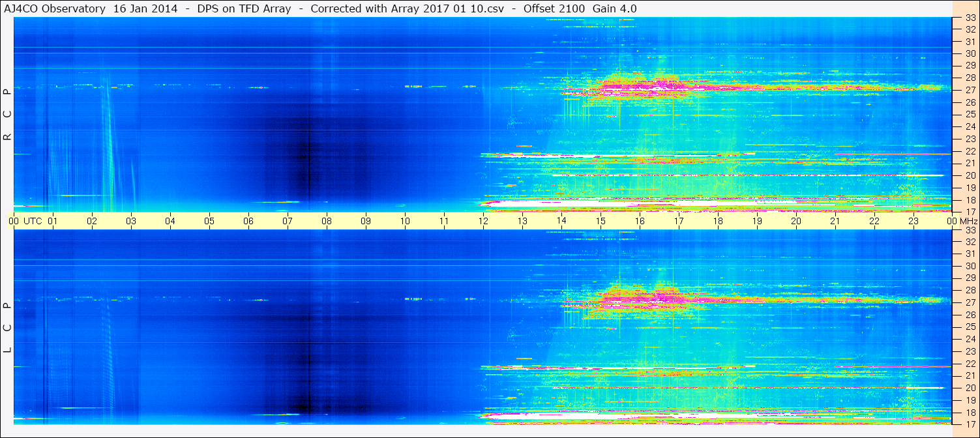Click the 30 MHz tick on LCP frequency scale
Image resolution: width=980 pixels, height=438 pixels.
[970, 266]
